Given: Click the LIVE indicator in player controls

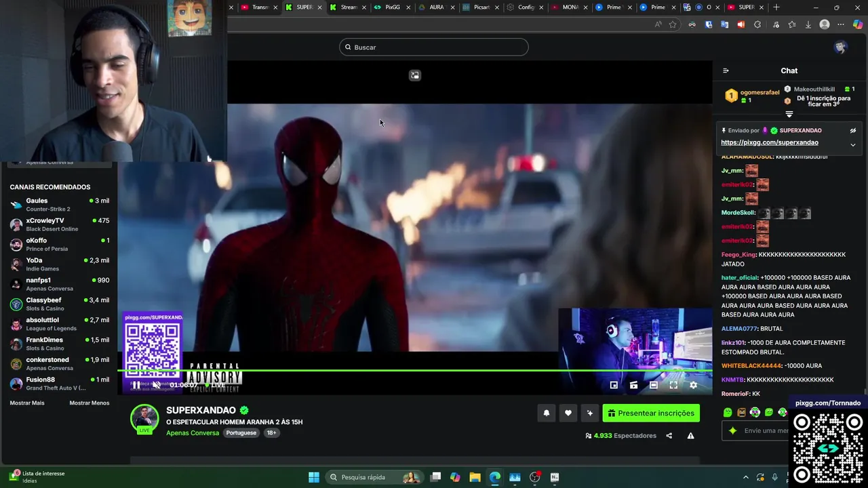Looking at the screenshot, I should point(216,385).
